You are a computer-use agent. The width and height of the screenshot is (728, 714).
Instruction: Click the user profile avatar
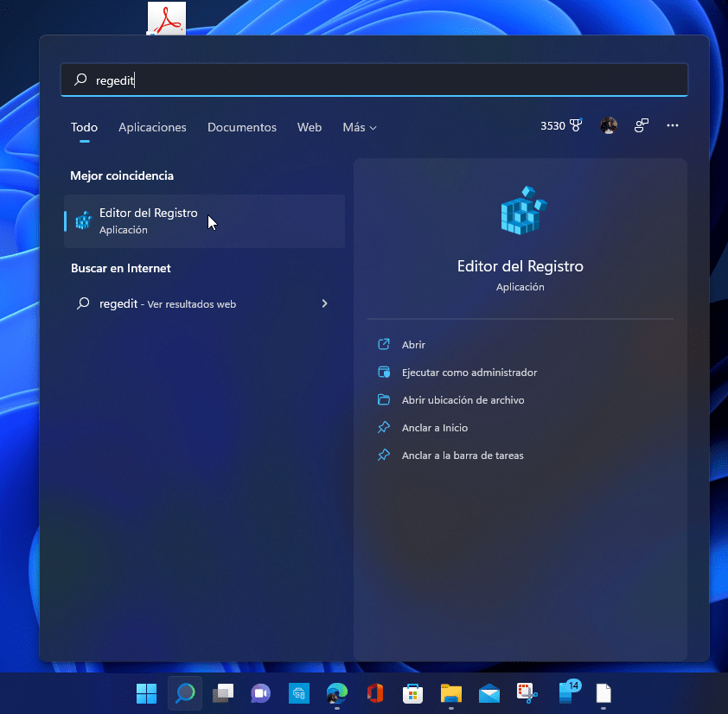609,126
